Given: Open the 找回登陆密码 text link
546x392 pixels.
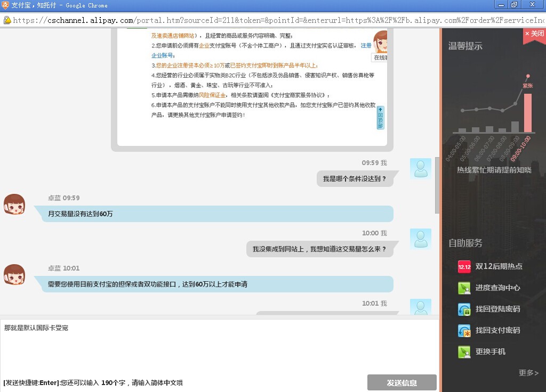Looking at the screenshot, I should [x=497, y=309].
